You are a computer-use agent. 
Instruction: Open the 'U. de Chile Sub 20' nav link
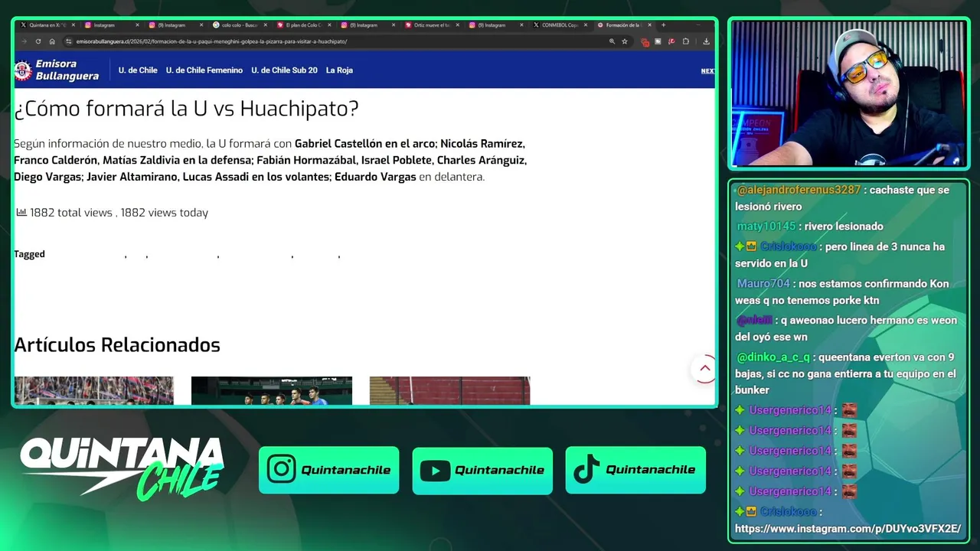coord(284,70)
